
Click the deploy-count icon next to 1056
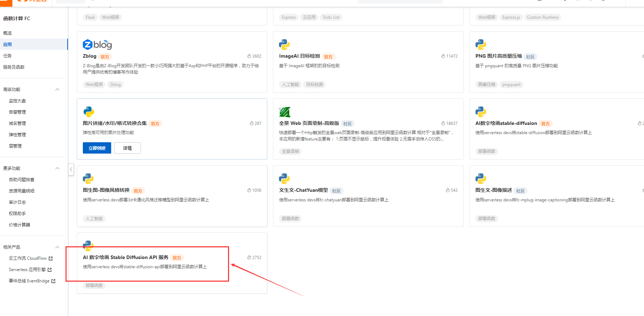249,190
